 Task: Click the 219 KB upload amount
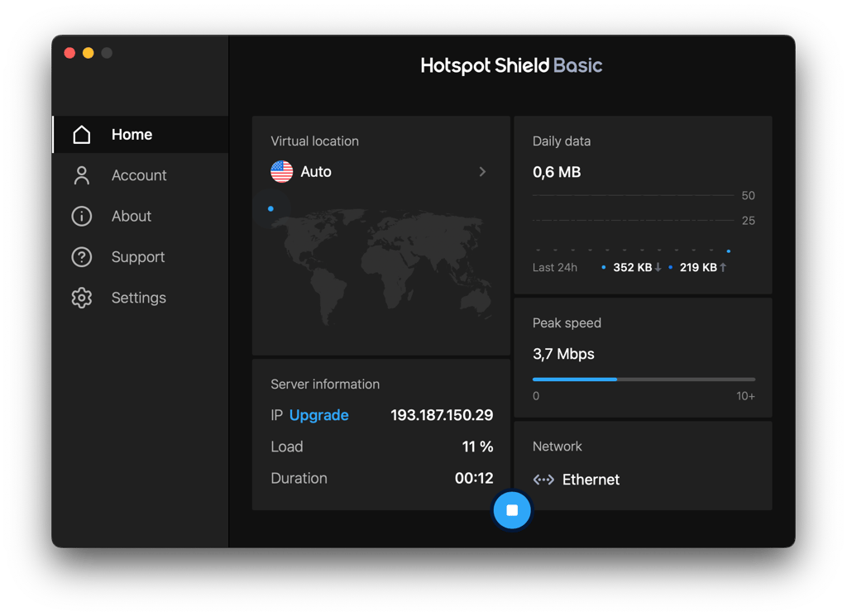pos(698,267)
